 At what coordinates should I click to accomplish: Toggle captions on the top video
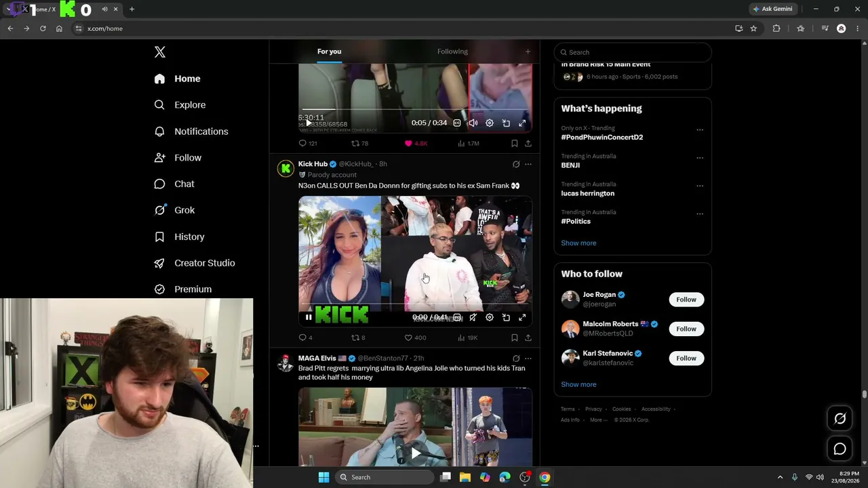[x=457, y=123]
